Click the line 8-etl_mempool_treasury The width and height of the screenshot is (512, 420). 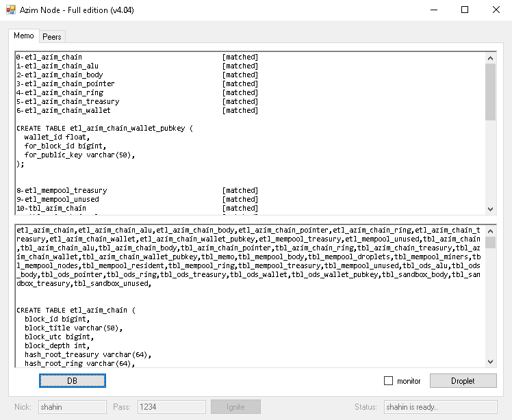62,190
